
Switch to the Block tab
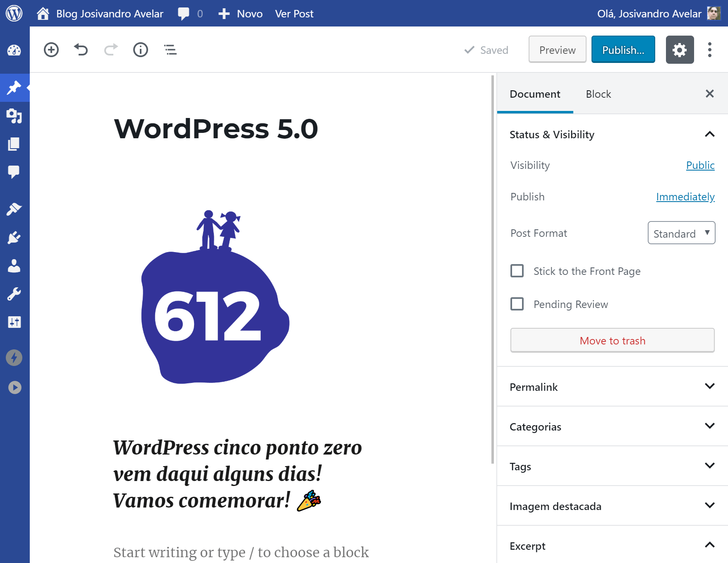click(x=598, y=94)
